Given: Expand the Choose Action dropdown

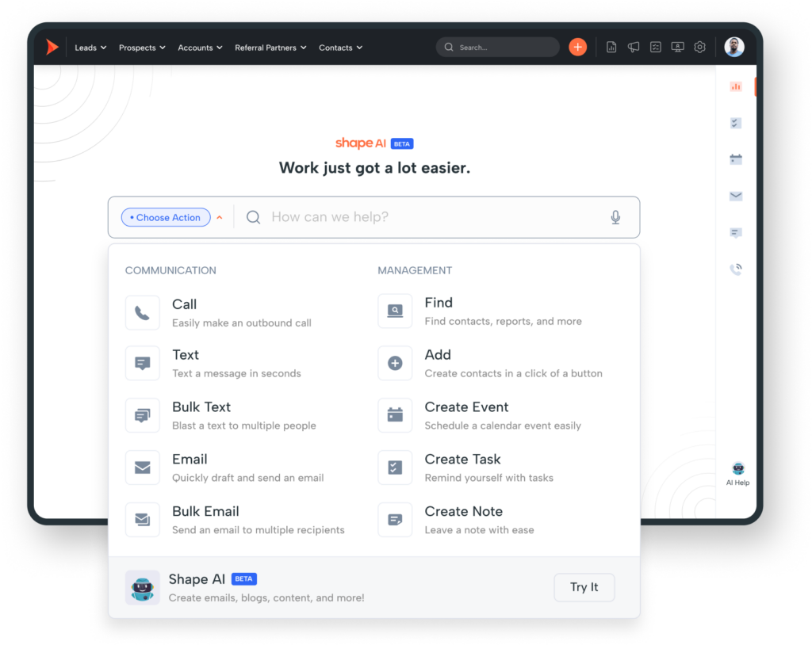Looking at the screenshot, I should (167, 217).
